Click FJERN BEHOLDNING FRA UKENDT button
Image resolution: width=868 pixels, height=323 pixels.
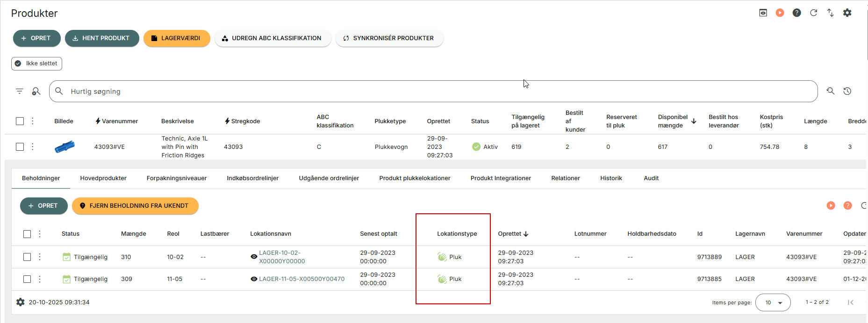[x=135, y=206]
